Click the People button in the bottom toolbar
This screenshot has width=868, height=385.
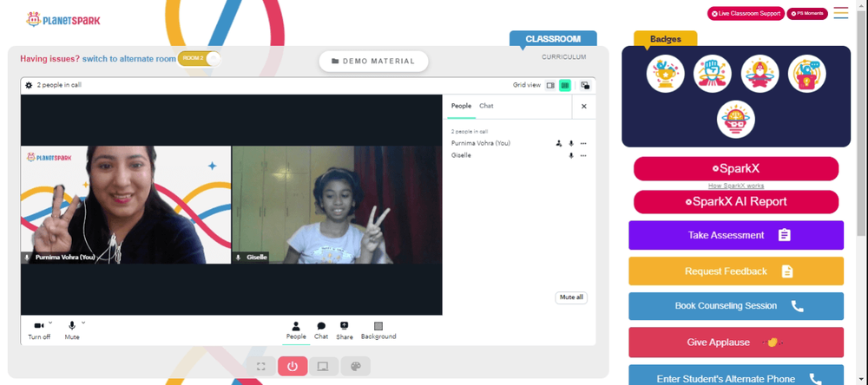296,330
